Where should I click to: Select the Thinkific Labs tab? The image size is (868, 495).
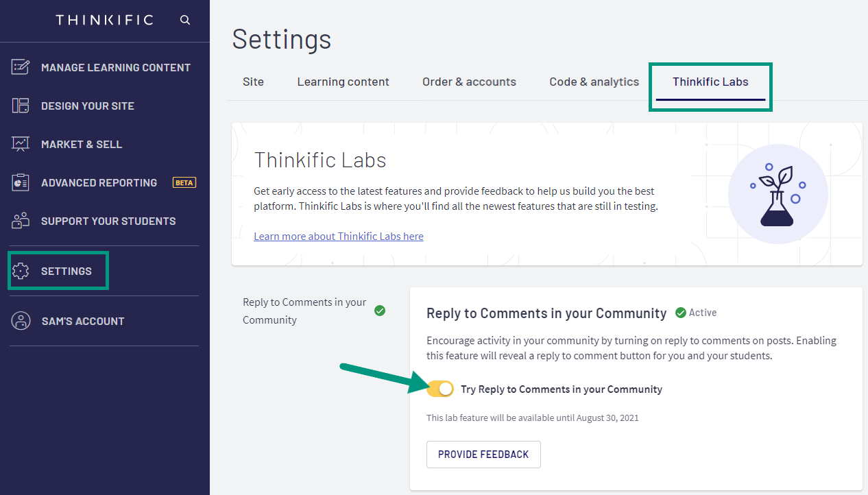click(x=710, y=82)
